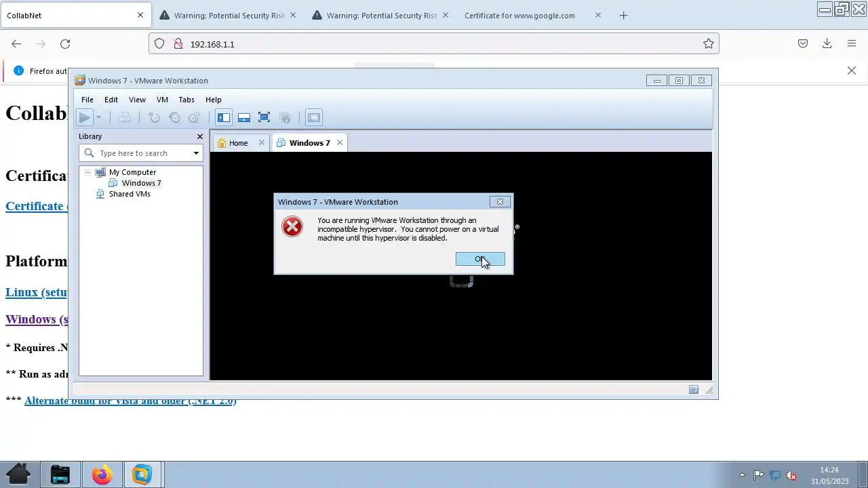Screen dimensions: 868x488
Task: Select Shared VMs in the library
Action: click(x=130, y=194)
